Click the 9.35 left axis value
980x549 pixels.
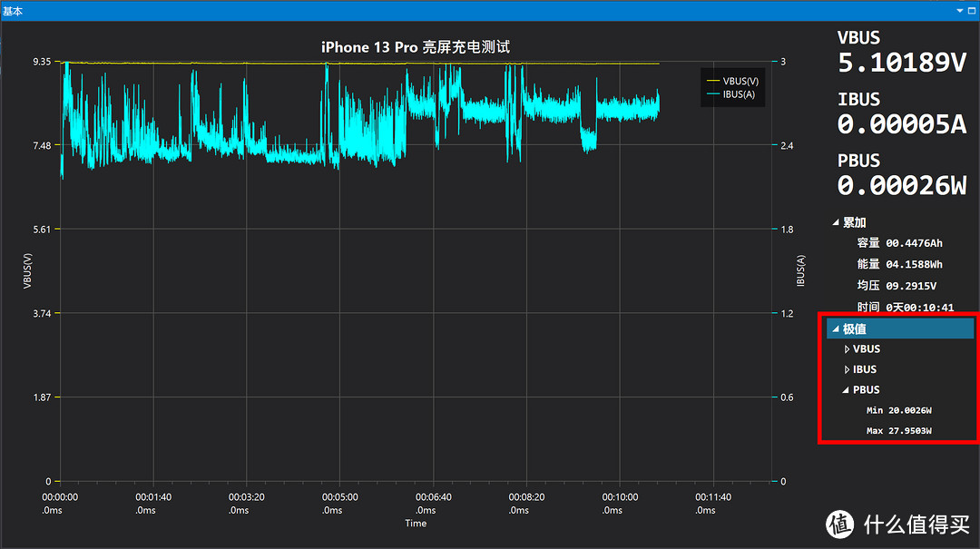click(x=42, y=62)
